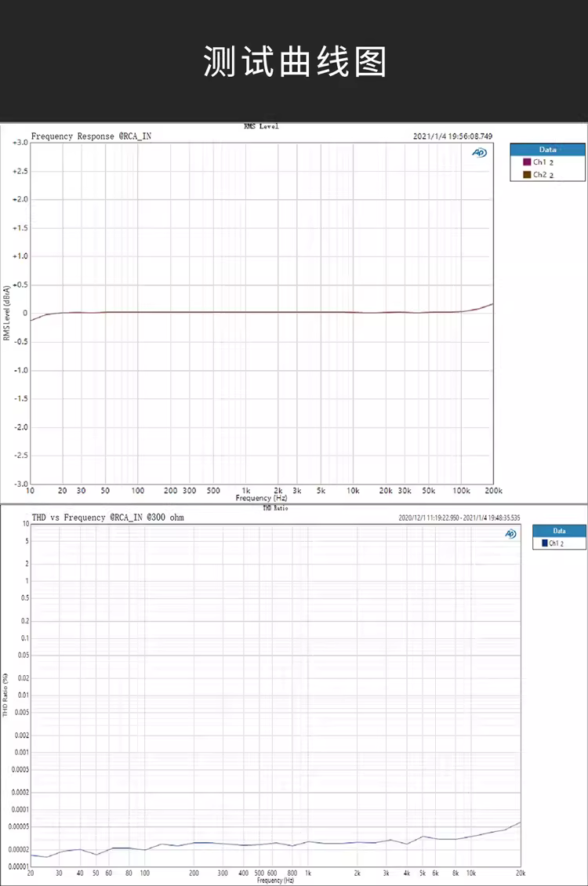This screenshot has height=886, width=588.
Task: Click the 'RMS Level' header above top graph
Action: pos(261,126)
